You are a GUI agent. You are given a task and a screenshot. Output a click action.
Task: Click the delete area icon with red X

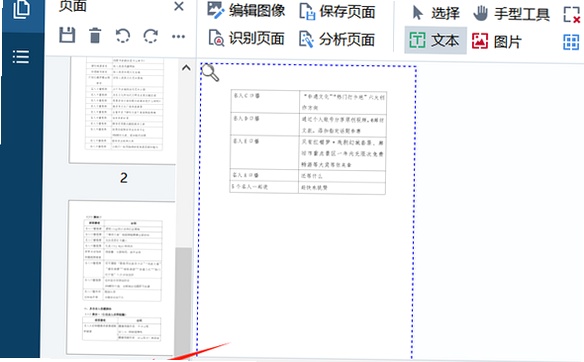(x=572, y=14)
